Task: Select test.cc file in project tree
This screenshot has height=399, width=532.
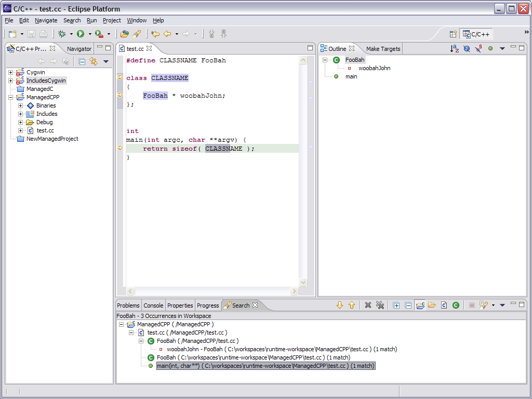Action: click(x=45, y=130)
